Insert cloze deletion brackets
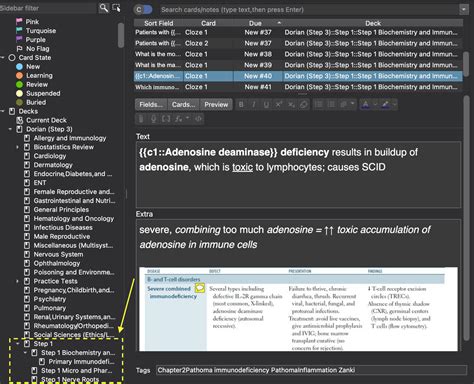Screen dimensions: 474x384 pos(166,119)
